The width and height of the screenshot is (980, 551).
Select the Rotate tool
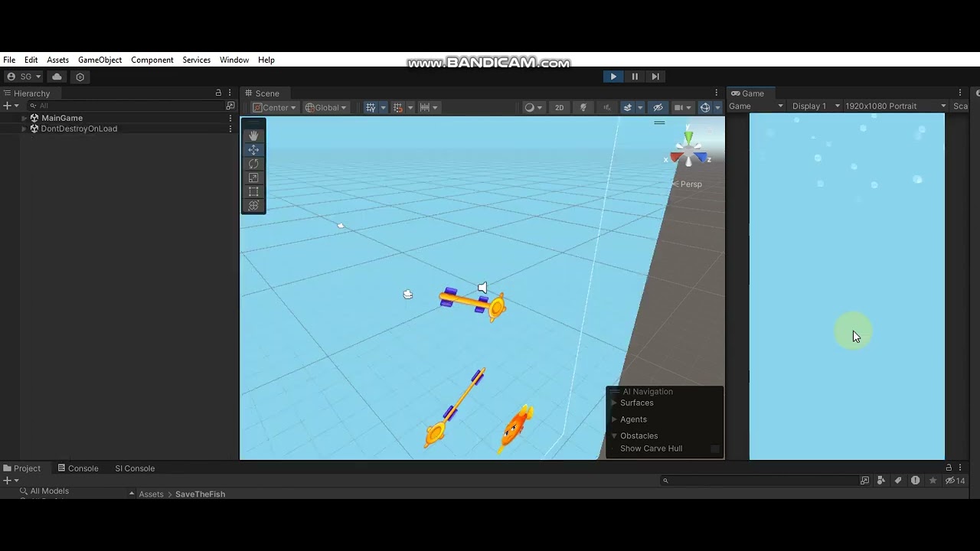pos(253,164)
